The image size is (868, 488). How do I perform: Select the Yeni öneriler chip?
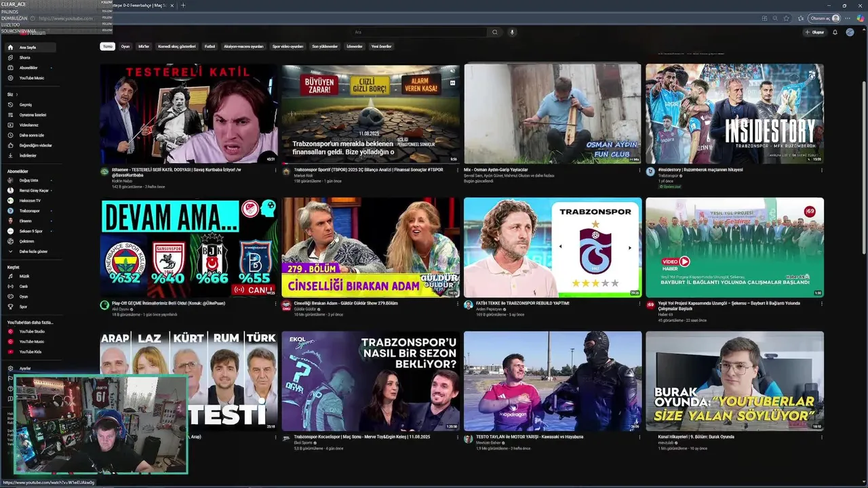tap(381, 47)
